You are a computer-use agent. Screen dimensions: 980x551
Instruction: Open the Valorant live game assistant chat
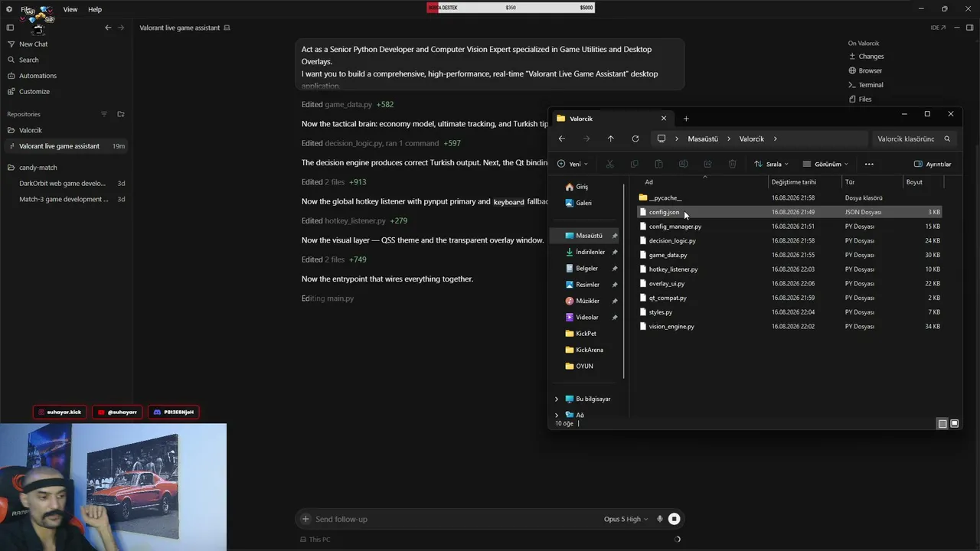(66, 146)
